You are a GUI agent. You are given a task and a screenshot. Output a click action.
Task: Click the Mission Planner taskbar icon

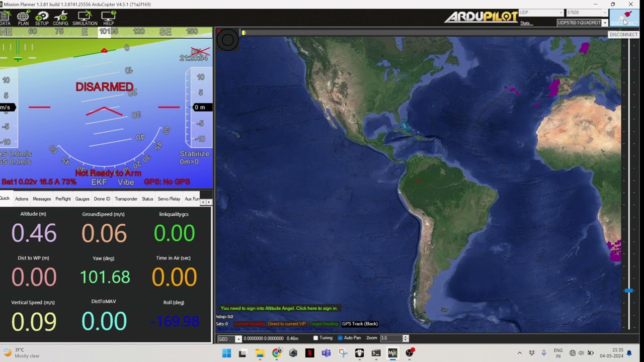pyautogui.click(x=392, y=353)
